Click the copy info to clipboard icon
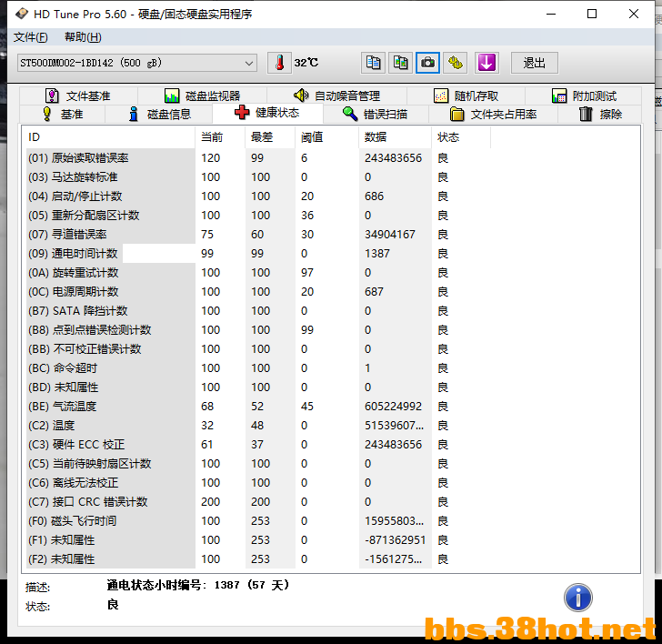 373,63
